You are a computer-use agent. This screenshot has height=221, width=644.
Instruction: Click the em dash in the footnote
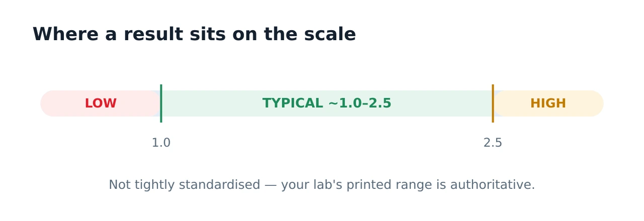(x=271, y=185)
